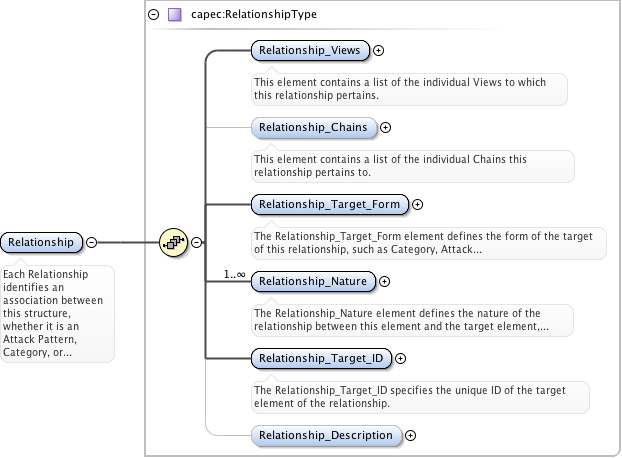Expand Relationship_Target_Form with plus icon
Screen dimensions: 622x458
[417, 204]
